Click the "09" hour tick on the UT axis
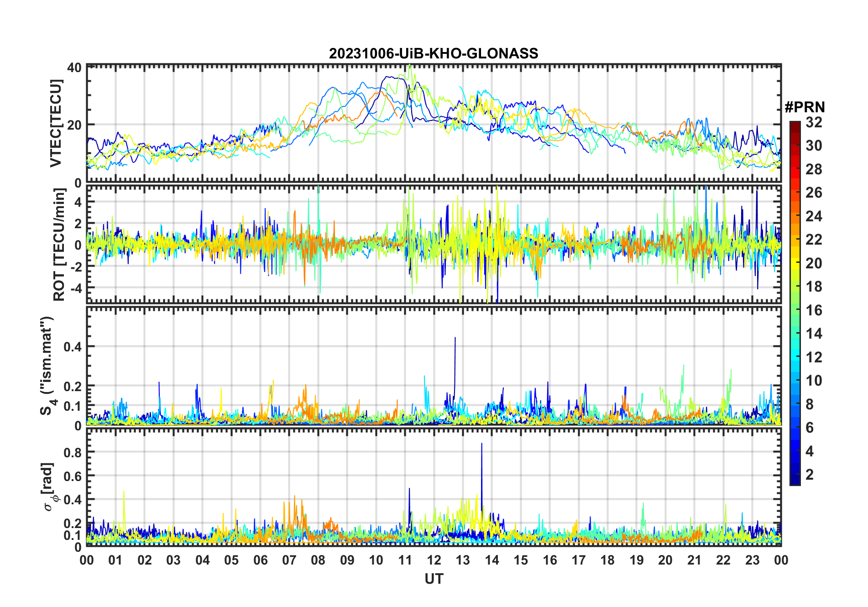 [347, 560]
